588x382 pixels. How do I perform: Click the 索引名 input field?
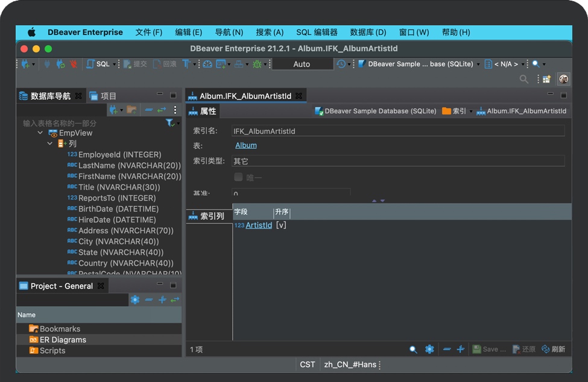(398, 131)
